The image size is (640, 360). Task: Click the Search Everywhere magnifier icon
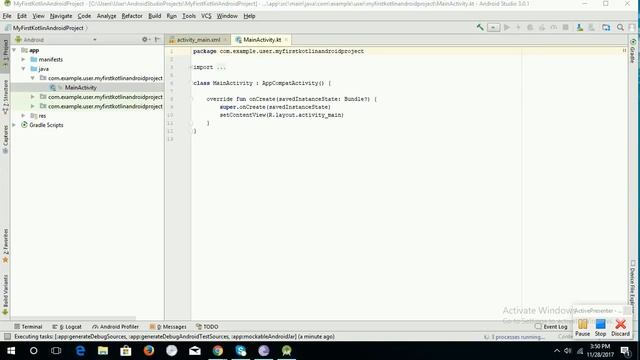click(620, 27)
